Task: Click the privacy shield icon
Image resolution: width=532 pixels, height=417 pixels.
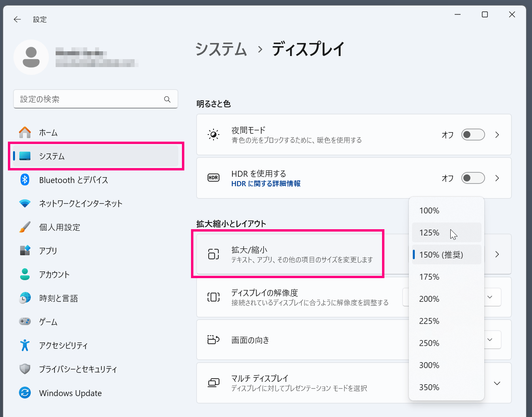Action: [x=25, y=369]
